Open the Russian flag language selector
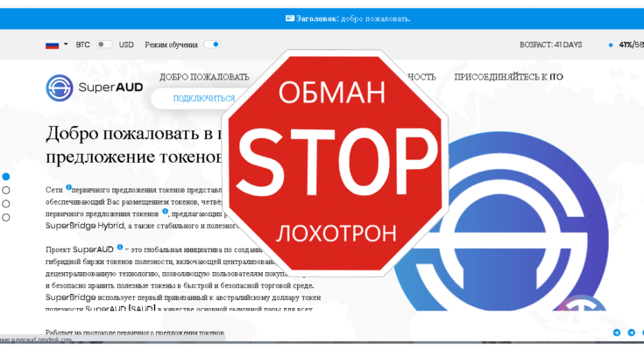 coord(53,45)
